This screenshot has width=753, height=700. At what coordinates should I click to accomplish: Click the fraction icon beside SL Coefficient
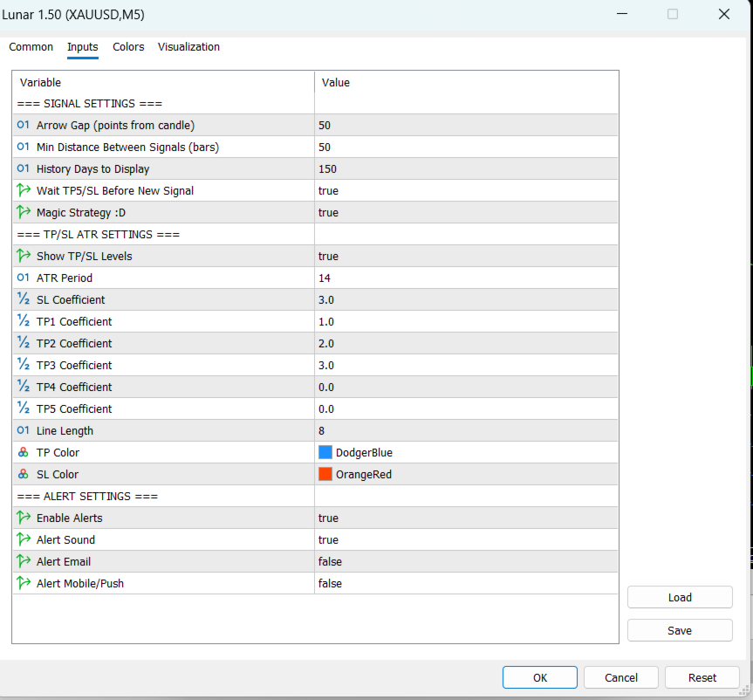tap(23, 299)
